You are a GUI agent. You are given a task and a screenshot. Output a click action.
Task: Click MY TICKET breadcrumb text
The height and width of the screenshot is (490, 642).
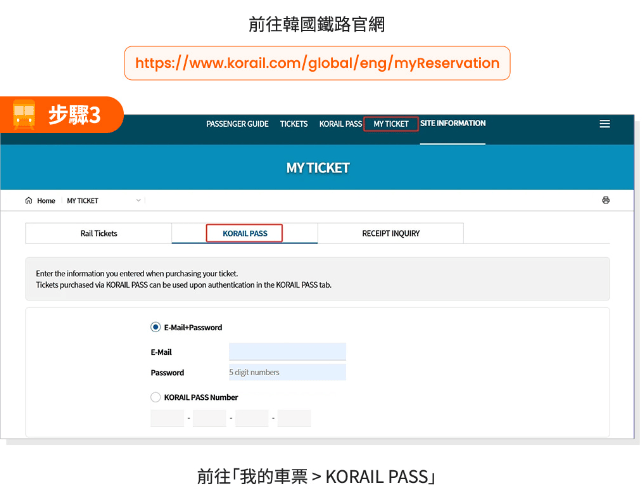pos(82,201)
